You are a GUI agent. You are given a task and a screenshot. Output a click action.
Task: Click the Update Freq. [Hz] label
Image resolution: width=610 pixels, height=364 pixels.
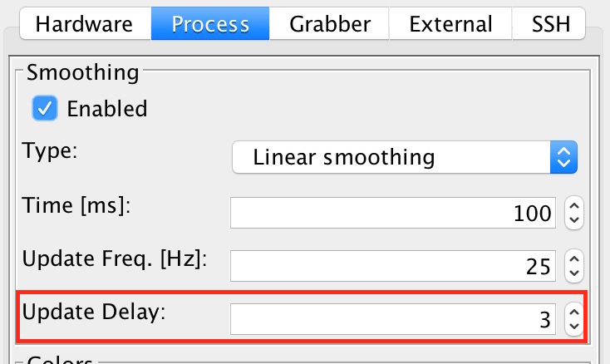click(115, 258)
